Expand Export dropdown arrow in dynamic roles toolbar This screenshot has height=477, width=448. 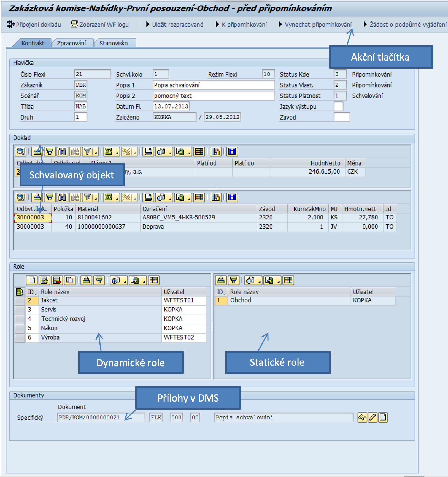coord(144,281)
